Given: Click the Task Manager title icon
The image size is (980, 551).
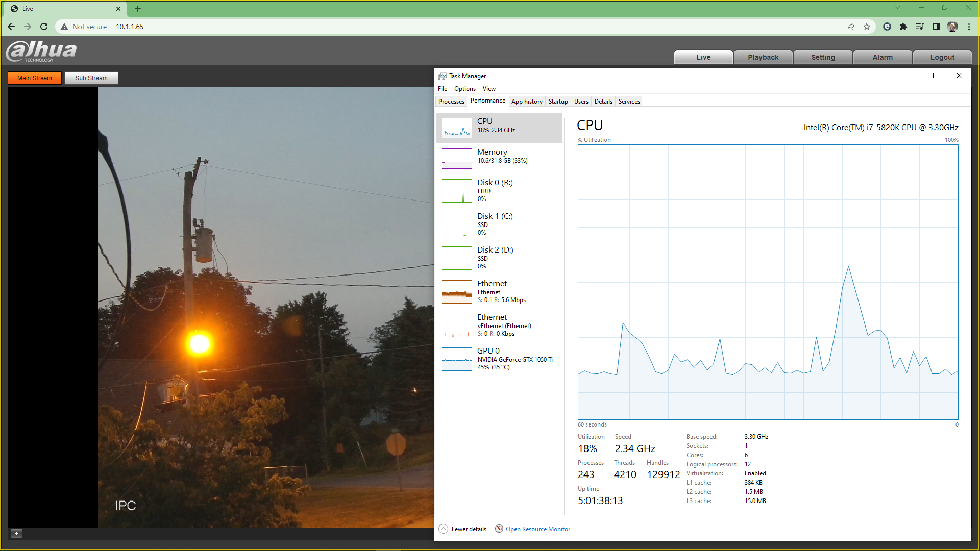Looking at the screenshot, I should [442, 76].
